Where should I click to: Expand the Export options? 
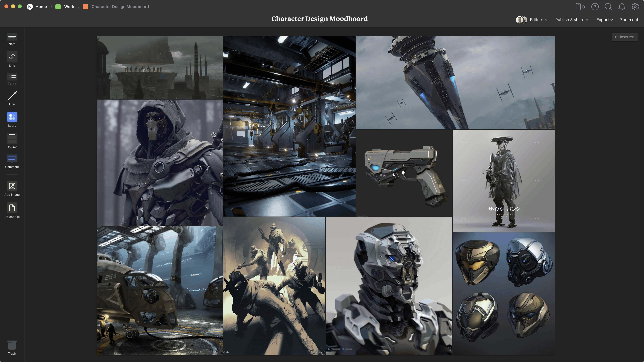[604, 20]
